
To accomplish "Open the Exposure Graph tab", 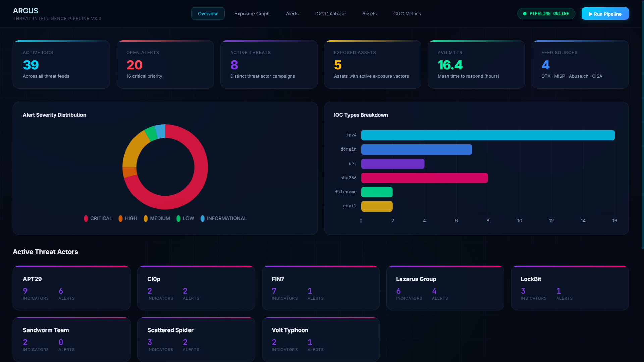I will point(252,14).
